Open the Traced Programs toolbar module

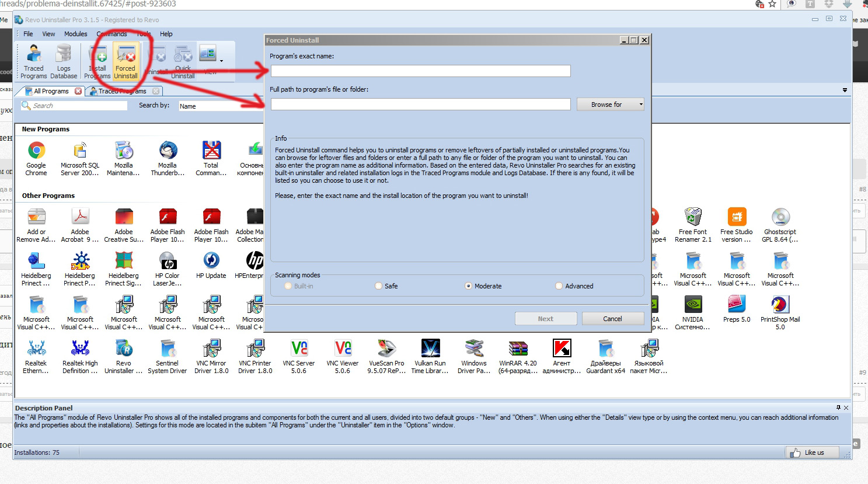[34, 61]
